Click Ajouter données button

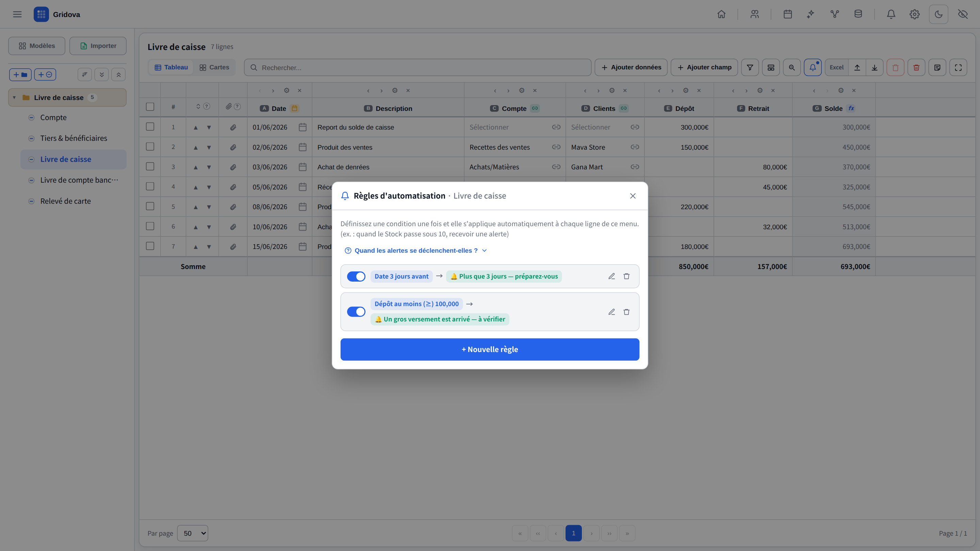[x=631, y=67]
